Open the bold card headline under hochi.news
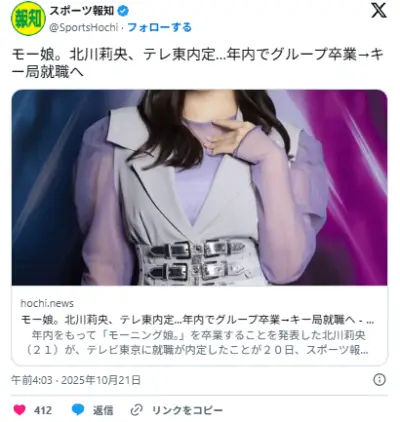Viewport: 400px width, 422px height. tap(197, 320)
